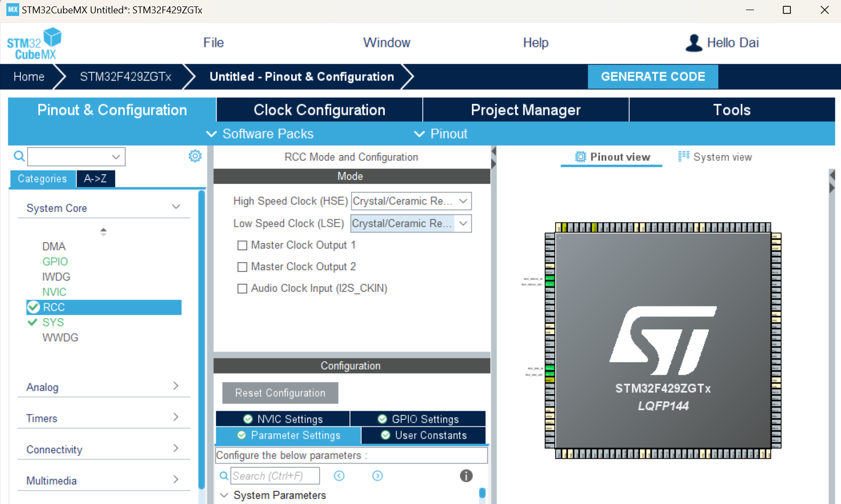Click the previous search result arrow icon
The image size is (841, 504).
tap(339, 476)
